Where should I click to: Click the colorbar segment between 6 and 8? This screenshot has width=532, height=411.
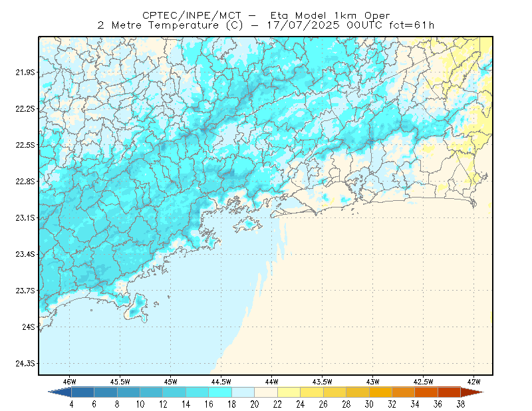(x=106, y=392)
